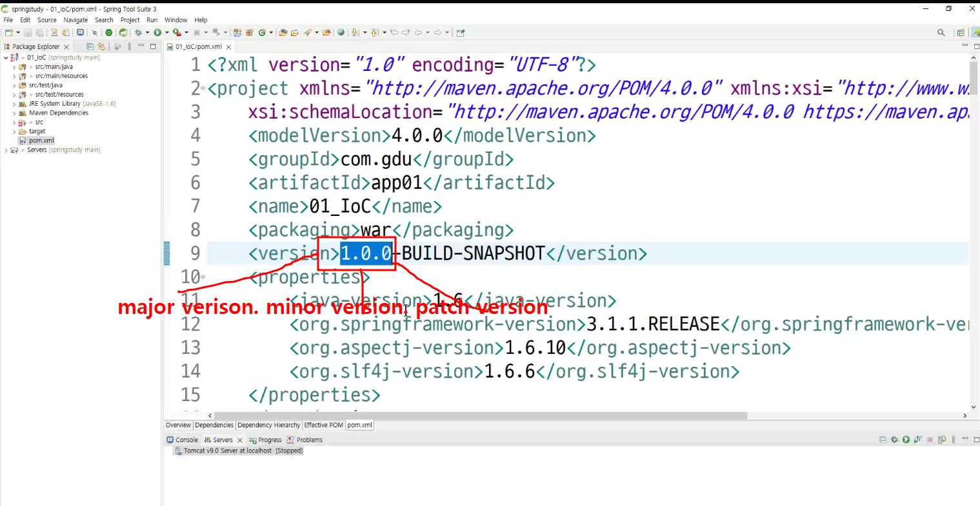Select the Spring perspective icon
Screen dimensions: 980x506
[975, 32]
